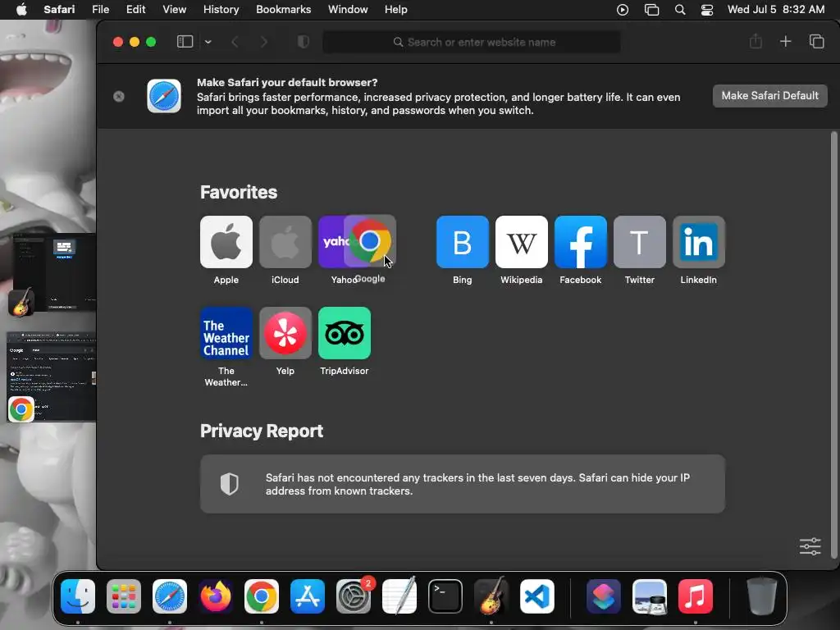The height and width of the screenshot is (630, 840).
Task: Open App Store from the Dock
Action: [x=308, y=596]
